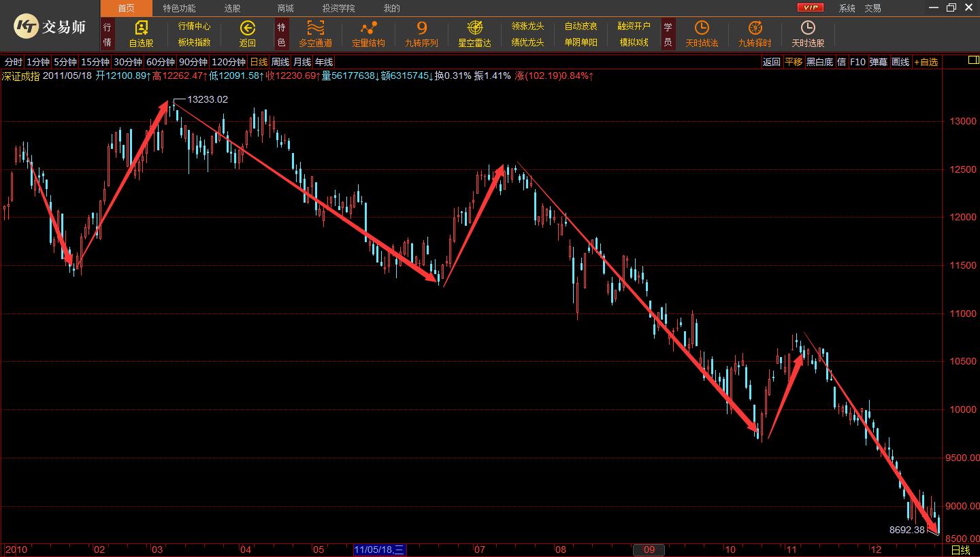Switch chart to 15分钟 period

[x=95, y=62]
